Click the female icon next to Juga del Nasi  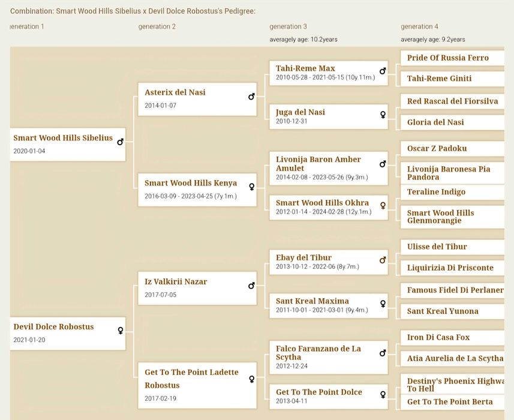(x=383, y=115)
